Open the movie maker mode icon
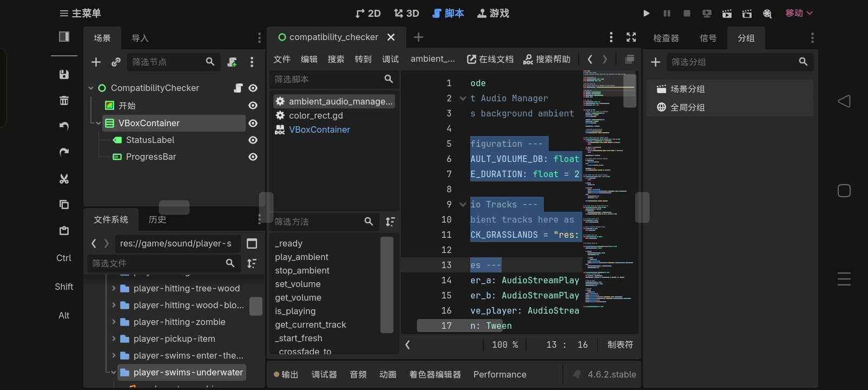Viewport: 868px width, 390px height. pos(767,13)
